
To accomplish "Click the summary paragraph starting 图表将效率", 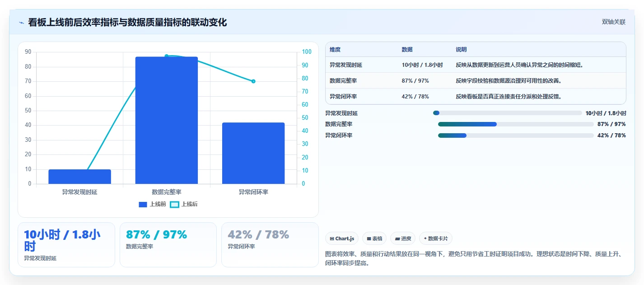I will coord(474,259).
